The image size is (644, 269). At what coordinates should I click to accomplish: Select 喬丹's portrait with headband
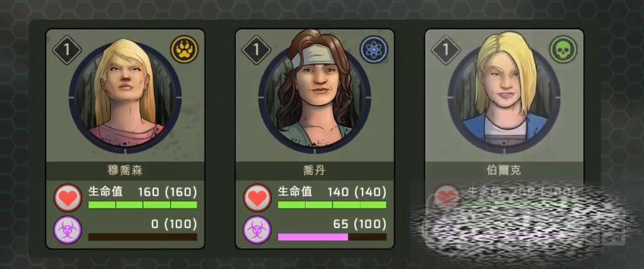314,97
